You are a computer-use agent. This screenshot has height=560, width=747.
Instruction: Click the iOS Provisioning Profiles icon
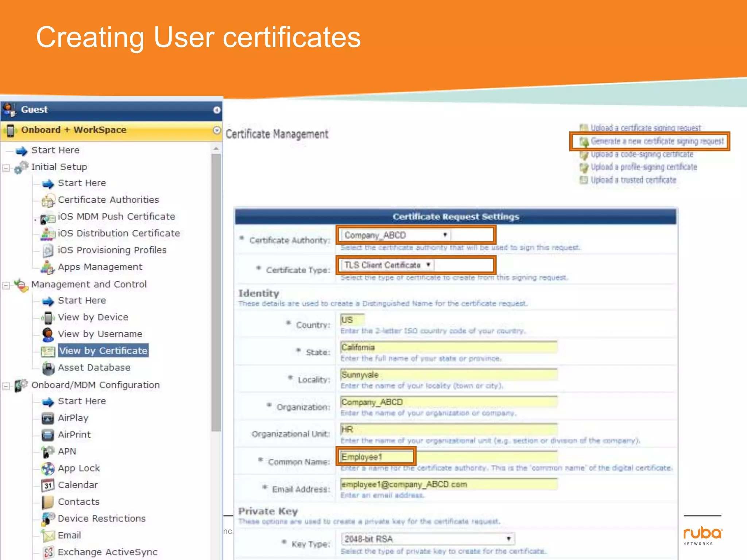48,251
